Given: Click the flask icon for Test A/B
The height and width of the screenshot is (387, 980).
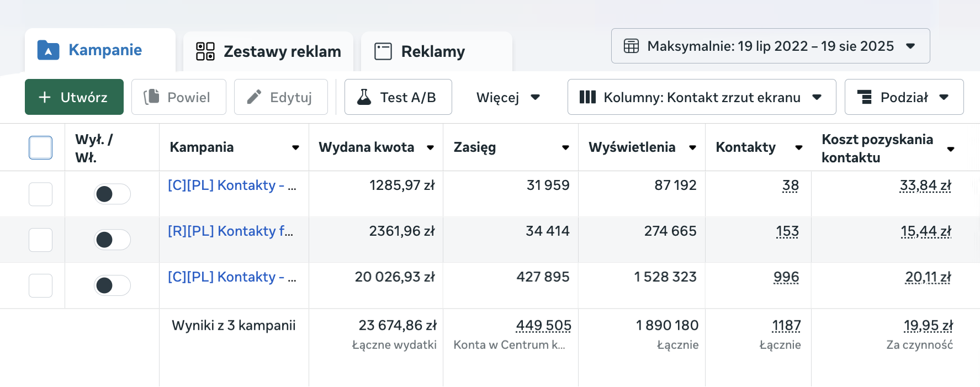Looking at the screenshot, I should [364, 97].
